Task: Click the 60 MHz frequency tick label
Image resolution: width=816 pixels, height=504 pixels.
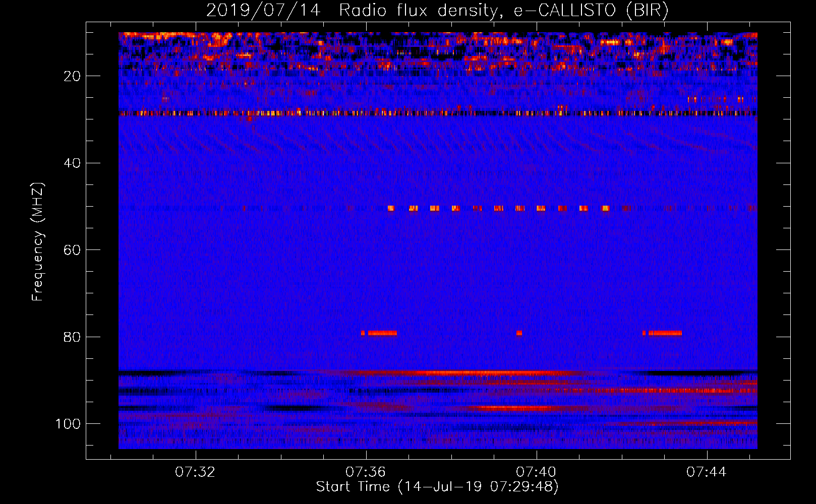Action: tap(72, 250)
